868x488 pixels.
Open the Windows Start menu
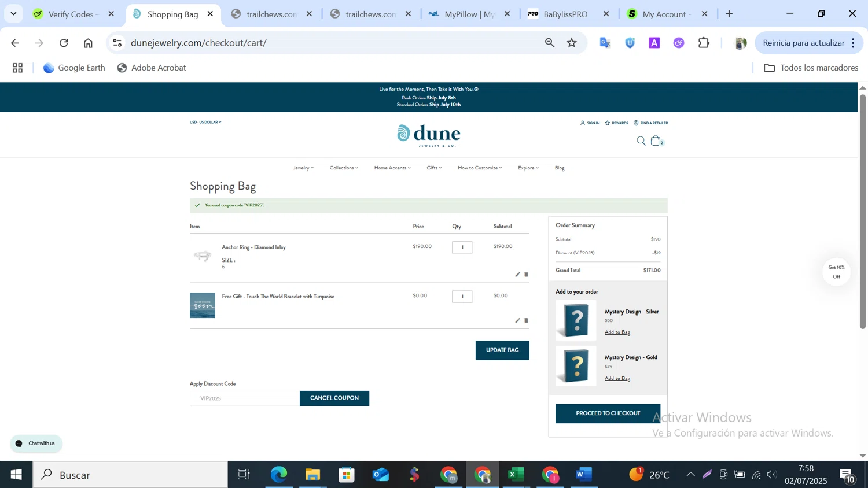(16, 475)
